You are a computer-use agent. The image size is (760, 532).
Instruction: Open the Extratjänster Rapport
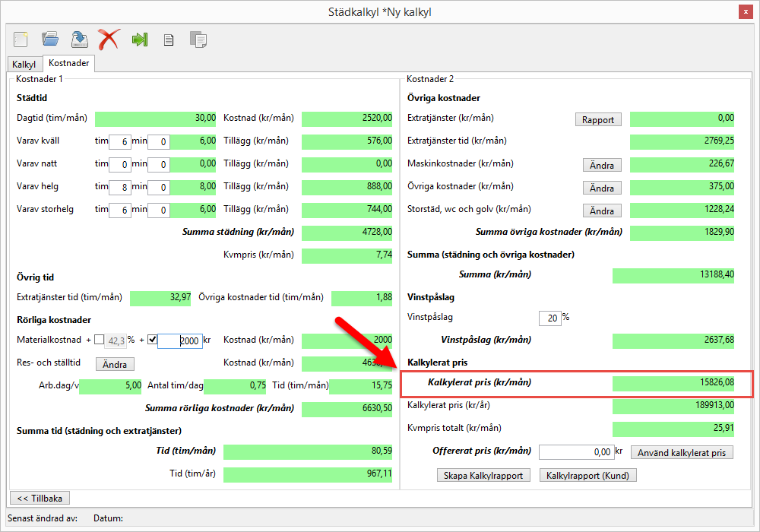click(598, 119)
